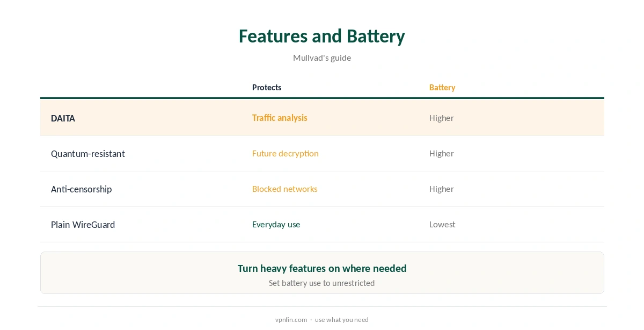Select the 'DAITA' row label
Screen dimensions: 644x330
pos(63,118)
